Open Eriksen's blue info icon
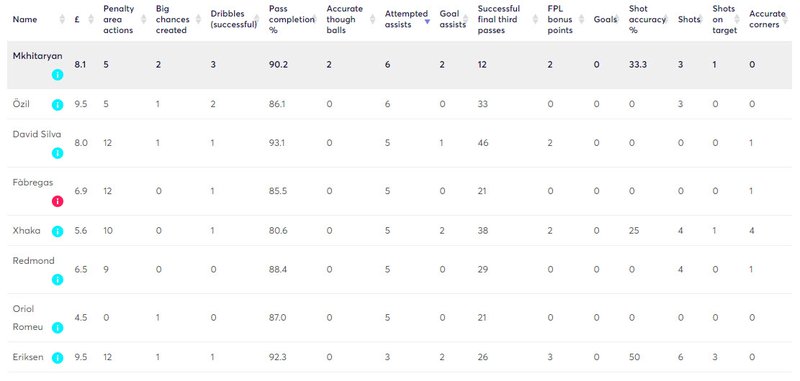800x381 pixels. (x=58, y=358)
